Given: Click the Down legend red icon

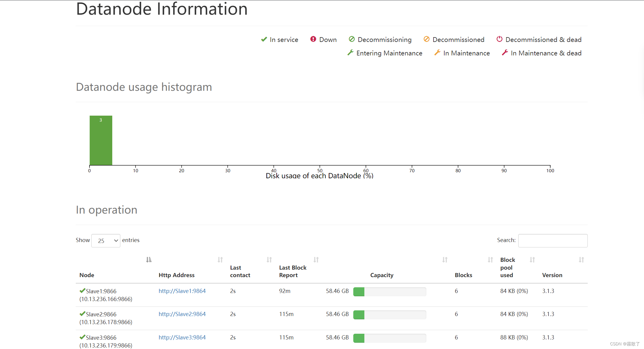Looking at the screenshot, I should [x=313, y=39].
